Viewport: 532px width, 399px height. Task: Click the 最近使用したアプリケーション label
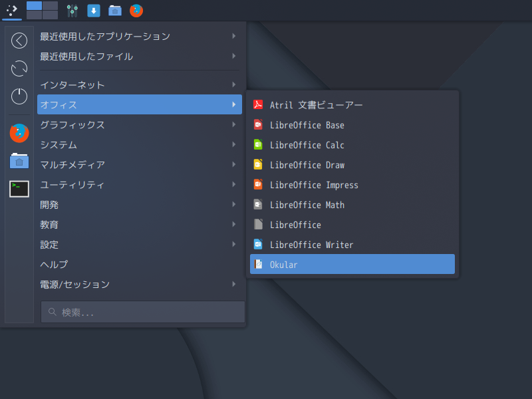pos(105,37)
